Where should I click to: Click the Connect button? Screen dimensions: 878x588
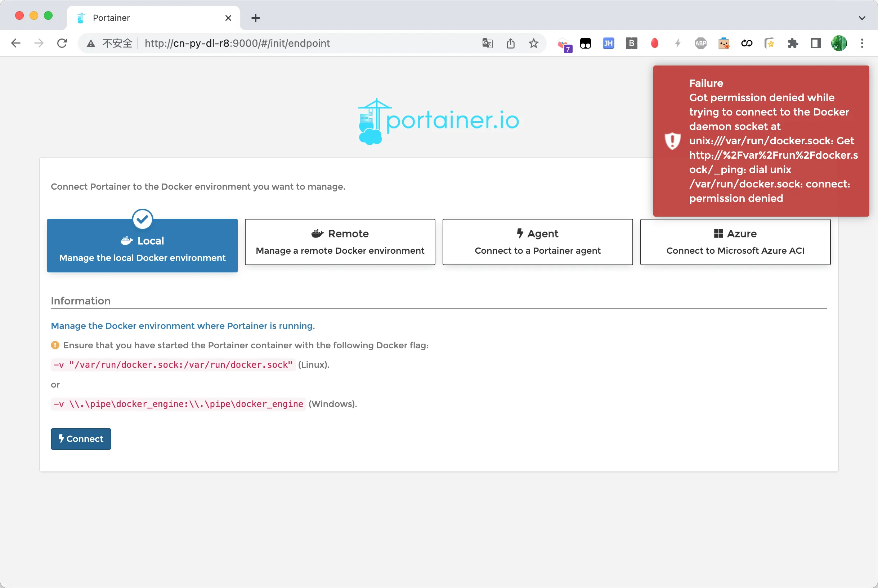click(81, 439)
